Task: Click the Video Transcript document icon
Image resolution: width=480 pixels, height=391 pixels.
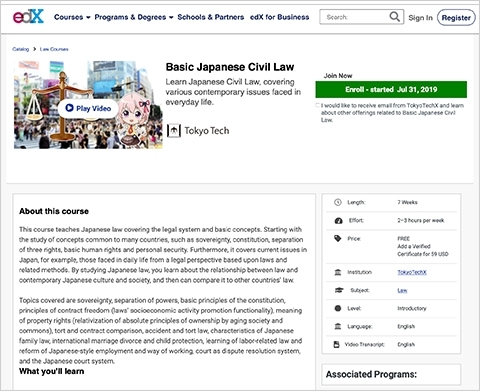Action: click(337, 344)
